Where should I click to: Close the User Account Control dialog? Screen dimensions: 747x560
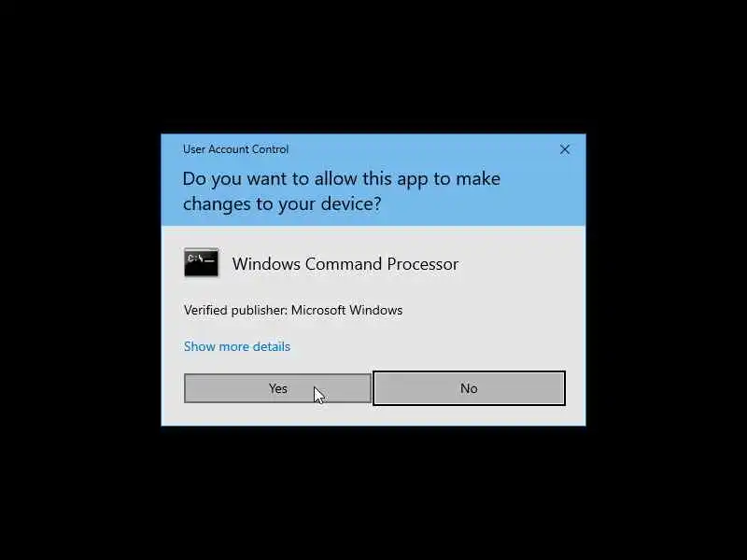click(565, 149)
